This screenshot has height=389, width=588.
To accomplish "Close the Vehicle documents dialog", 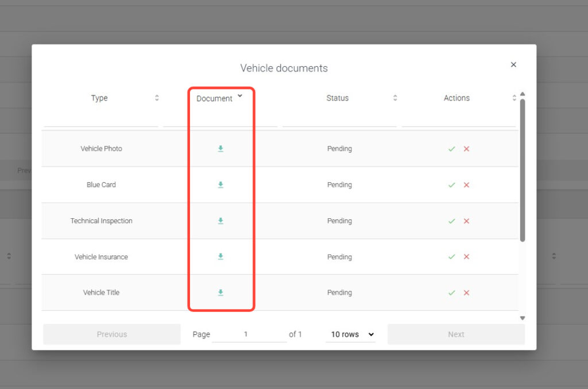I will [513, 65].
